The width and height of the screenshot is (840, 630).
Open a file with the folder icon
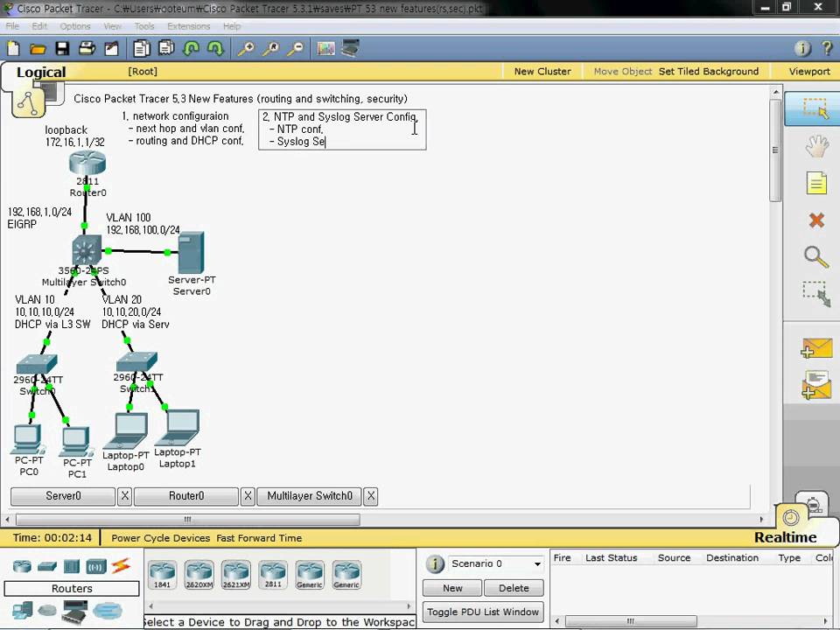[x=38, y=49]
